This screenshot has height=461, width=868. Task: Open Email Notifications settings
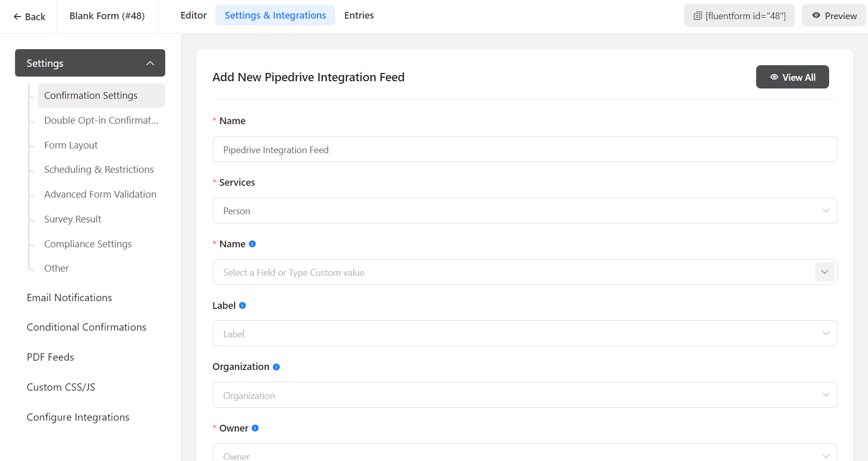pyautogui.click(x=69, y=298)
